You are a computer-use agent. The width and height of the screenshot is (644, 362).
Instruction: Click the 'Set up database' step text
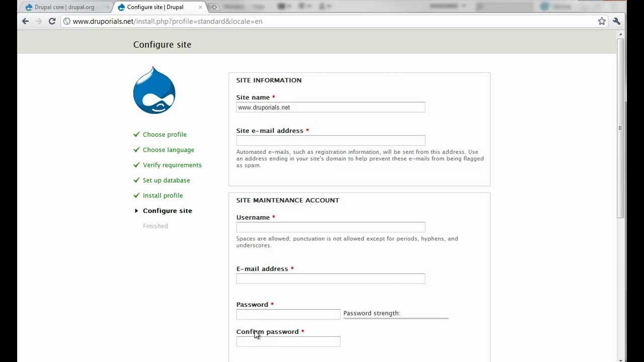[166, 180]
